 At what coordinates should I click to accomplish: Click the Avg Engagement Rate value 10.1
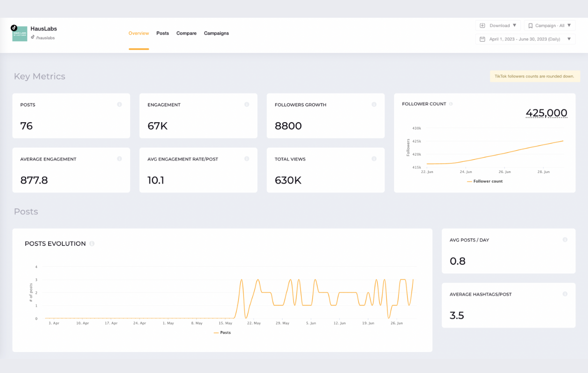click(x=156, y=180)
